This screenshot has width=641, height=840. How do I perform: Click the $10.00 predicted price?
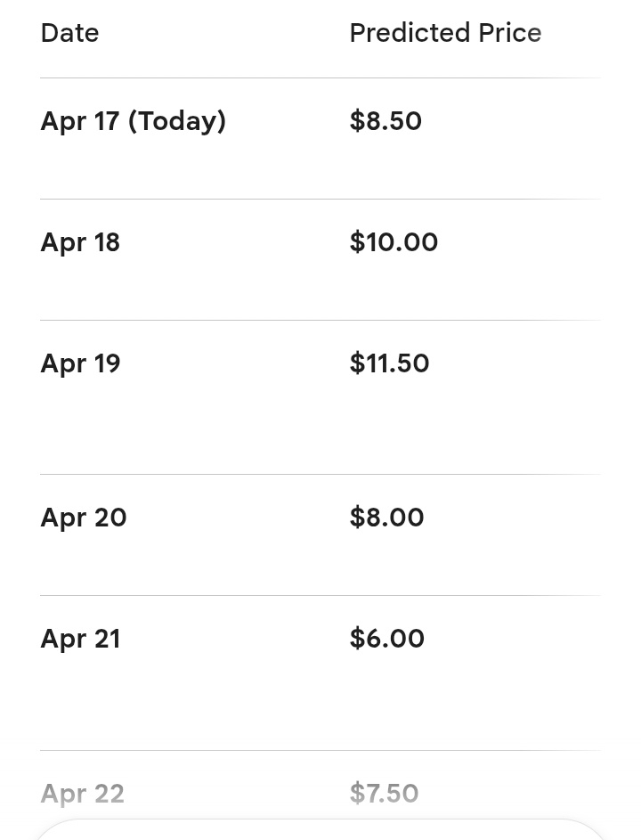[x=394, y=242]
